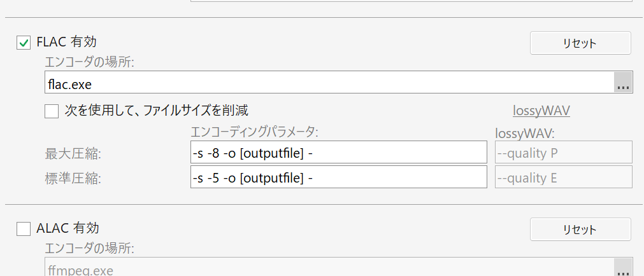This screenshot has height=276, width=644.
Task: Open the lossyWAV hyperlink
Action: [x=541, y=111]
